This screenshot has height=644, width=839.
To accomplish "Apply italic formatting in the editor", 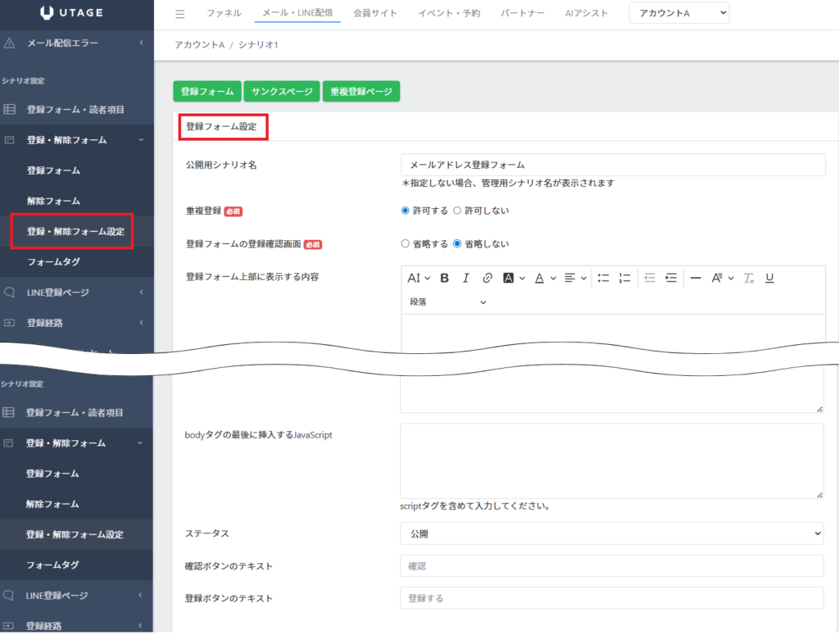I will 465,278.
